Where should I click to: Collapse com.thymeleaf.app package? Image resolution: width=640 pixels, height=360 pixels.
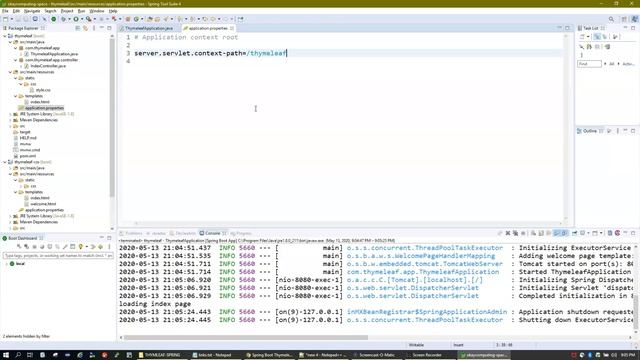16,48
